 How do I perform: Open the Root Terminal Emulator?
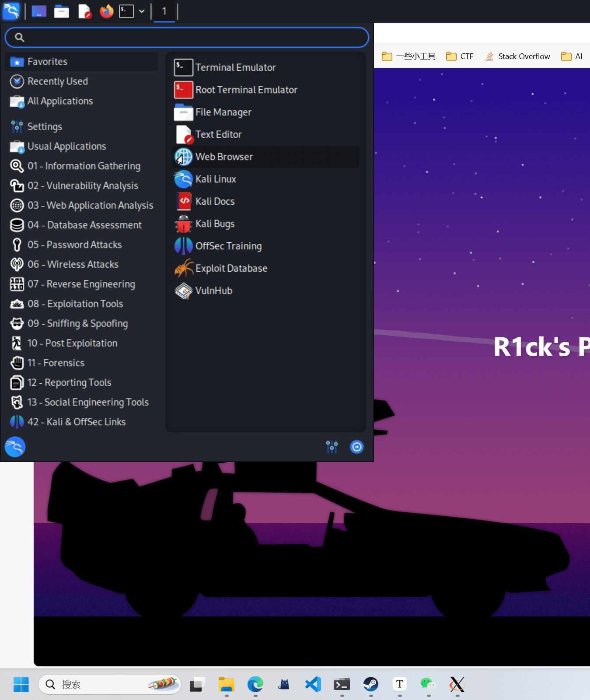click(246, 90)
